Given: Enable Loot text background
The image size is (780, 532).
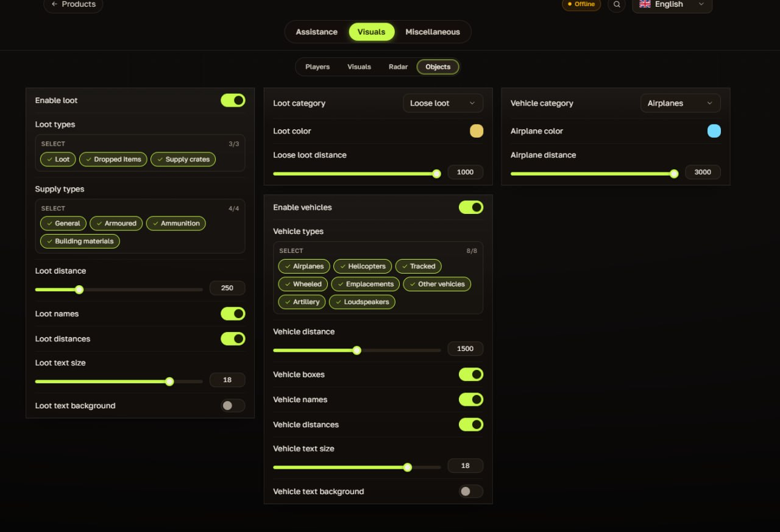Looking at the screenshot, I should point(233,406).
